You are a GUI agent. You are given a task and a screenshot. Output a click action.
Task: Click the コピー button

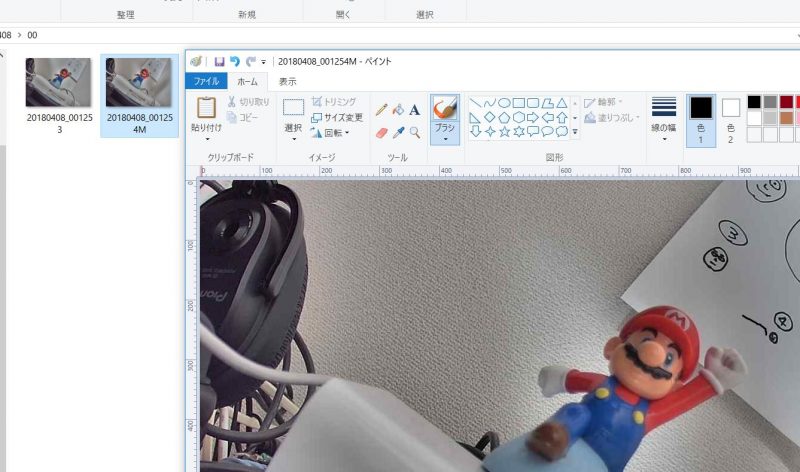click(x=243, y=117)
